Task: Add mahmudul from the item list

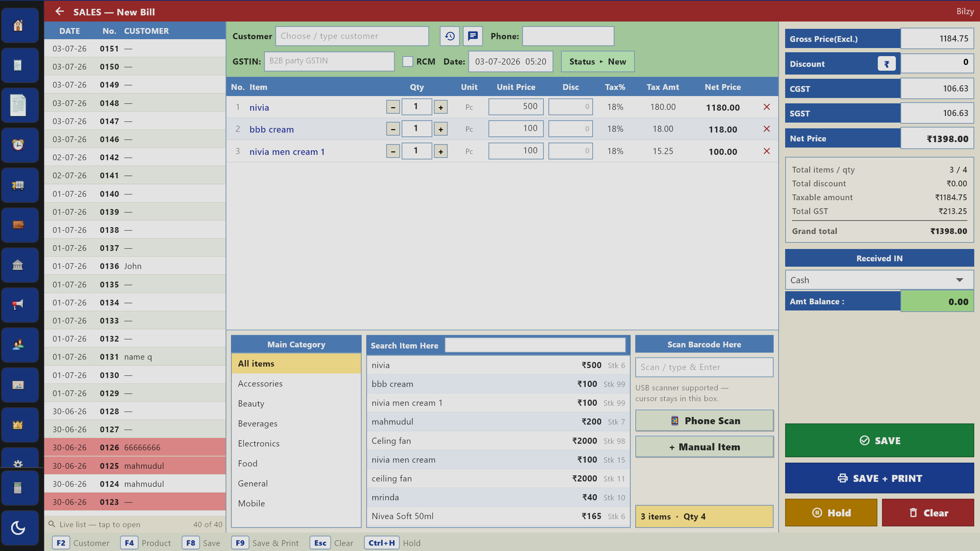Action: click(498, 422)
